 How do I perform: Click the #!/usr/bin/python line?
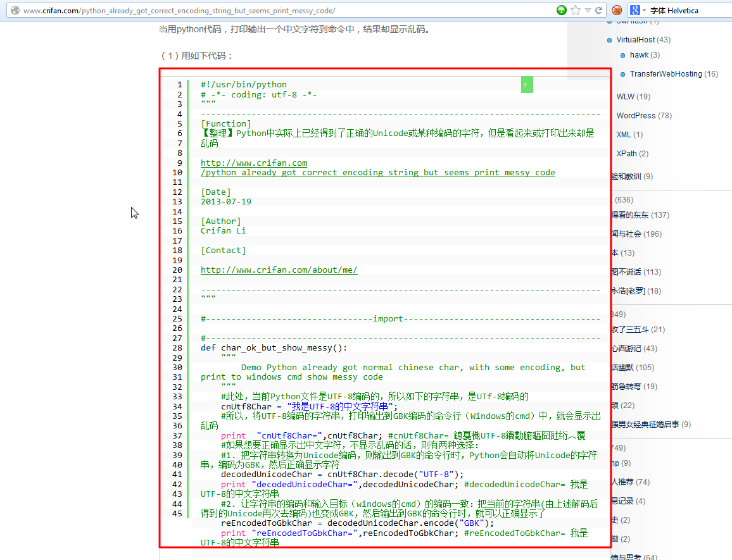click(x=244, y=84)
